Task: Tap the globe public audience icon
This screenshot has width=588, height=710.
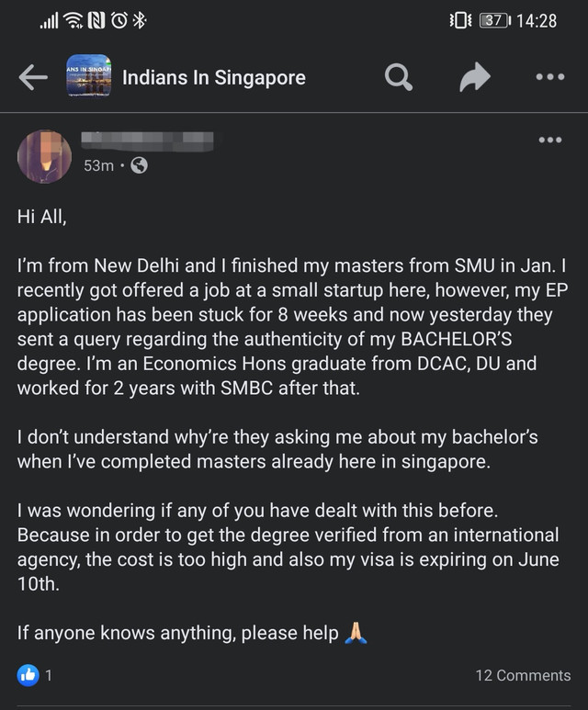Action: coord(139,165)
